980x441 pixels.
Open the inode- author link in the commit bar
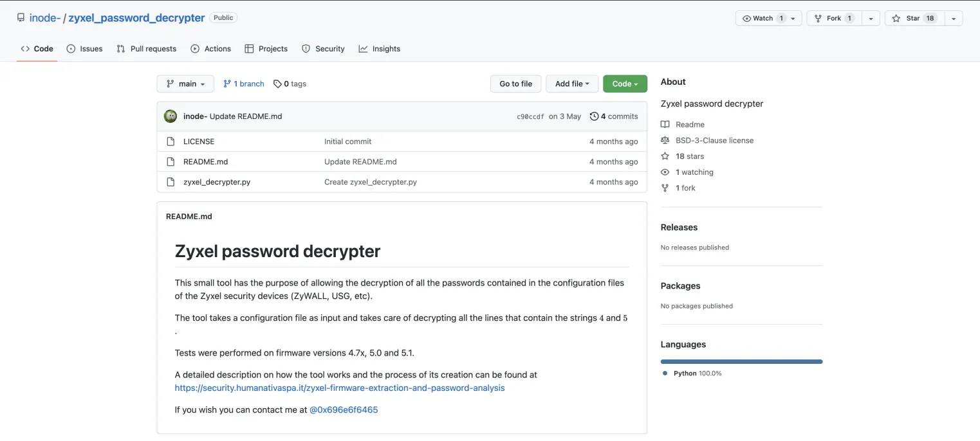(x=195, y=116)
